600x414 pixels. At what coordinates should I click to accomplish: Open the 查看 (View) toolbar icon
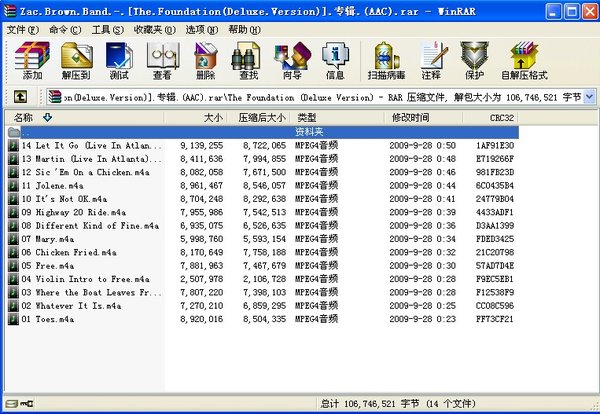[x=163, y=61]
